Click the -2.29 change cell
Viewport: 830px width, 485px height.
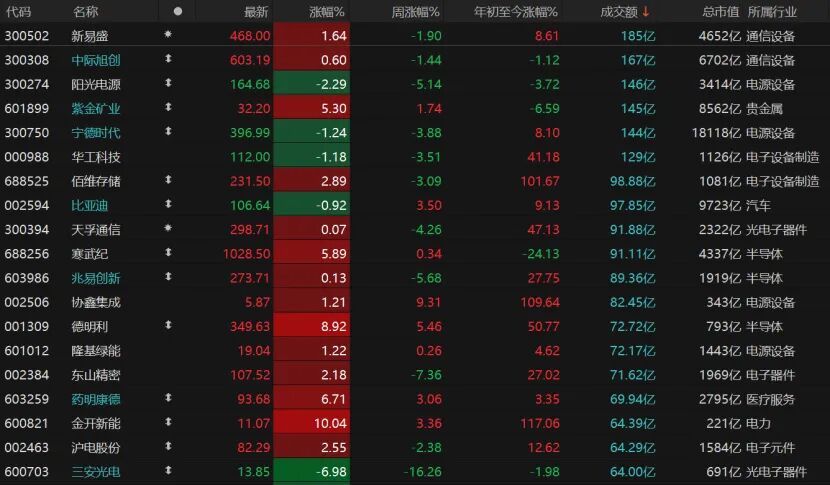click(312, 84)
